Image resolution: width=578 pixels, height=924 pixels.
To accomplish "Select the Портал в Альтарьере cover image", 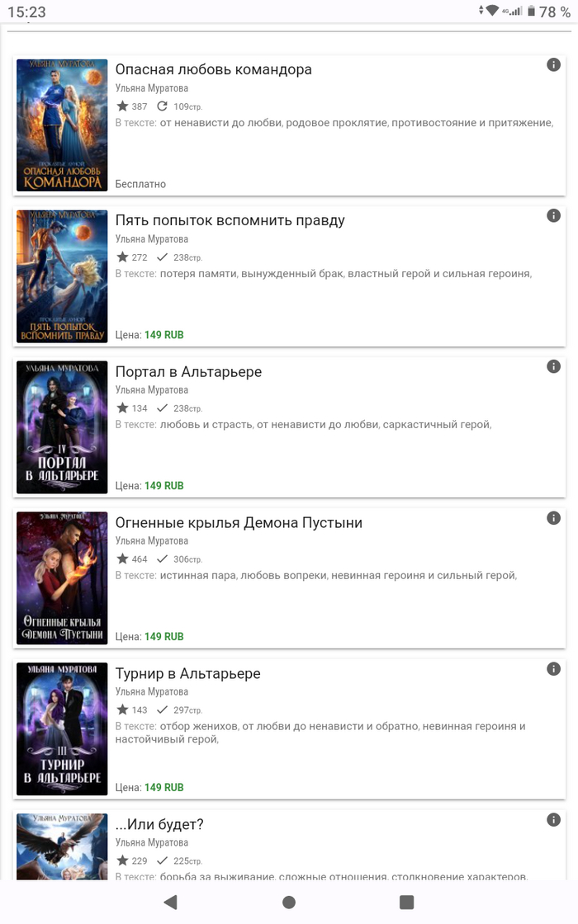I will [x=62, y=427].
